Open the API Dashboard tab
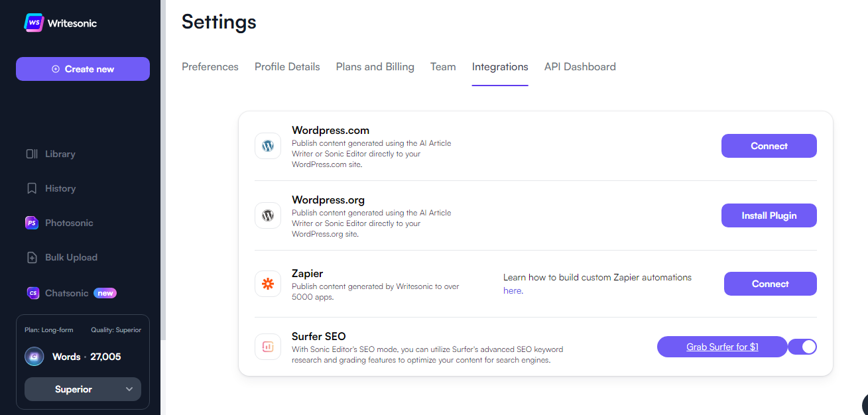This screenshot has width=868, height=415. click(x=580, y=66)
